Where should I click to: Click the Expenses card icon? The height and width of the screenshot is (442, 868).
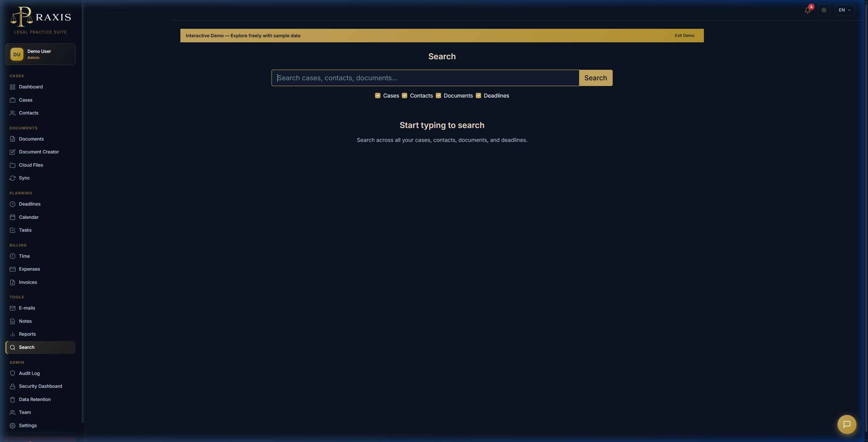click(13, 269)
